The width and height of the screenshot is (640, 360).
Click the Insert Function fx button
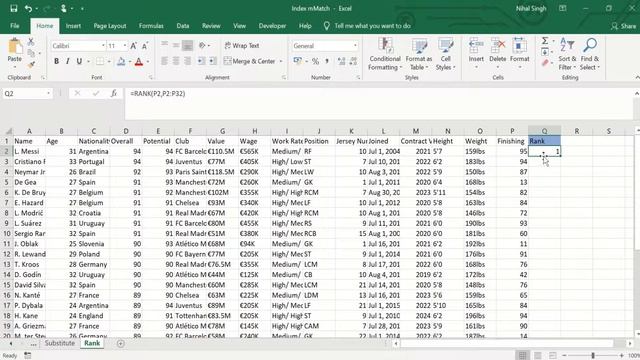[x=114, y=93]
